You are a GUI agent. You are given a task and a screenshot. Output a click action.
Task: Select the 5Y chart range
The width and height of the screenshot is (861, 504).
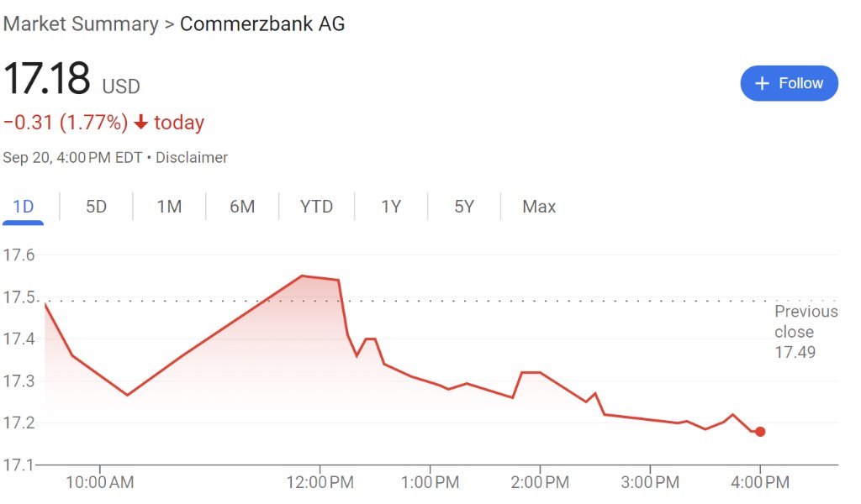(x=464, y=207)
